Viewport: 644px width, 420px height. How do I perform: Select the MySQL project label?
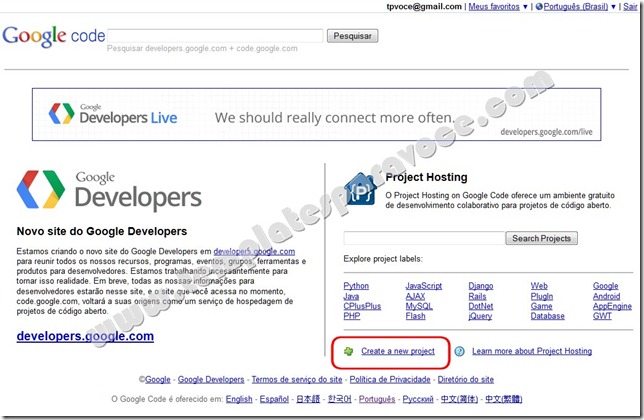419,306
